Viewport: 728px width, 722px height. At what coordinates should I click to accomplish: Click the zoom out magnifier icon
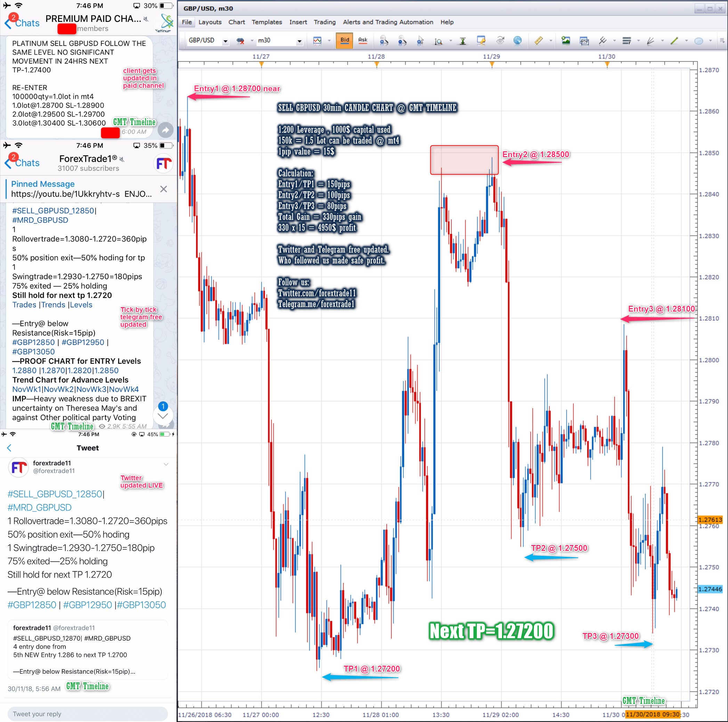point(402,41)
